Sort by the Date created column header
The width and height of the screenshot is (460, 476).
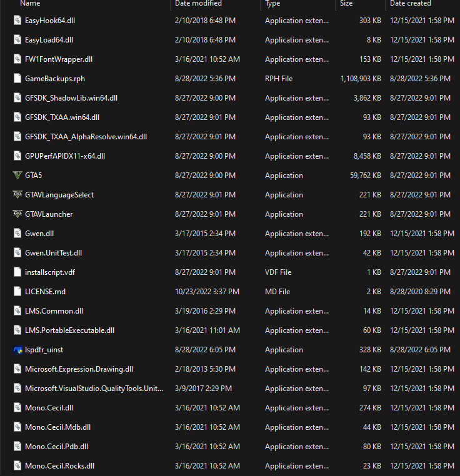411,3
